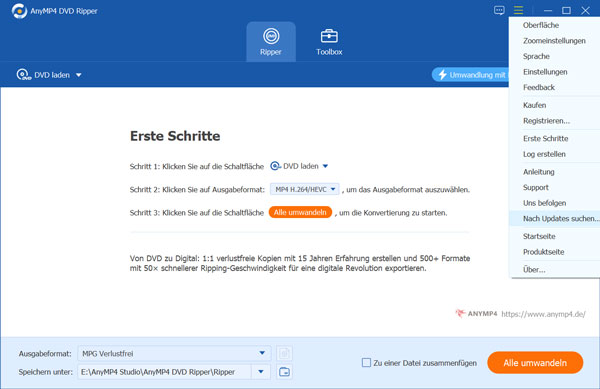
Task: Click the AnyMP4 DVD Ripper logo icon
Action: [19, 11]
